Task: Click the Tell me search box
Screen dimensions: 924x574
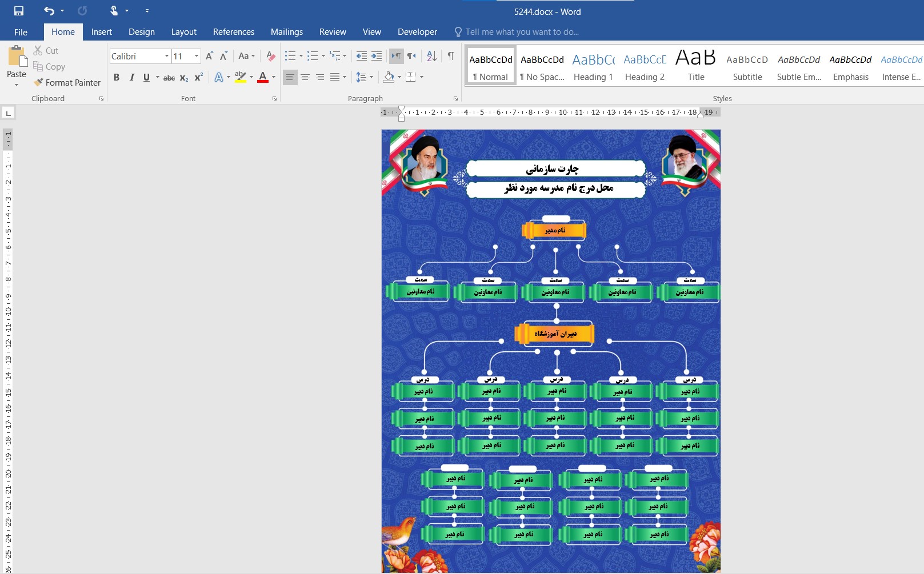Action: coord(522,32)
